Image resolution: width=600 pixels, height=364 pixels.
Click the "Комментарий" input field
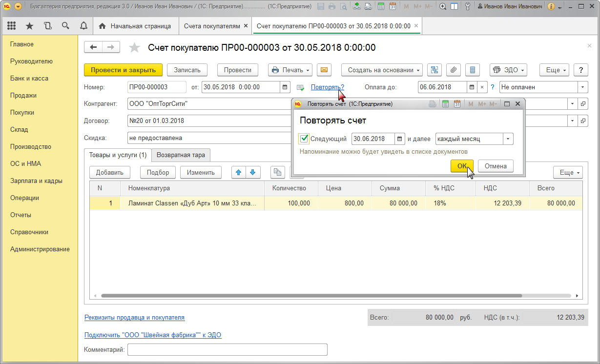coord(227,349)
